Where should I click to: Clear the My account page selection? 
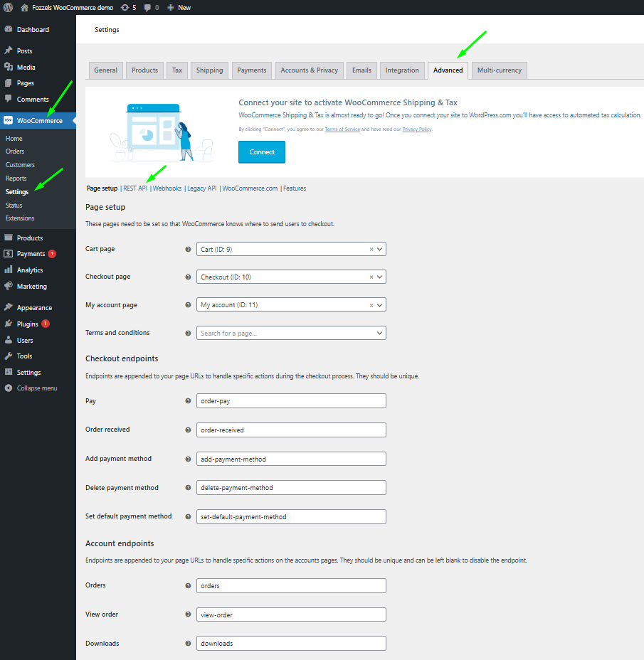371,306
